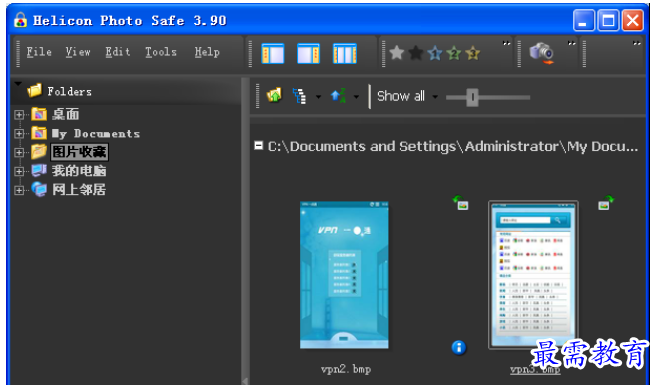The height and width of the screenshot is (385, 655).
Task: Click the sort order A-Z icon
Action: [338, 96]
